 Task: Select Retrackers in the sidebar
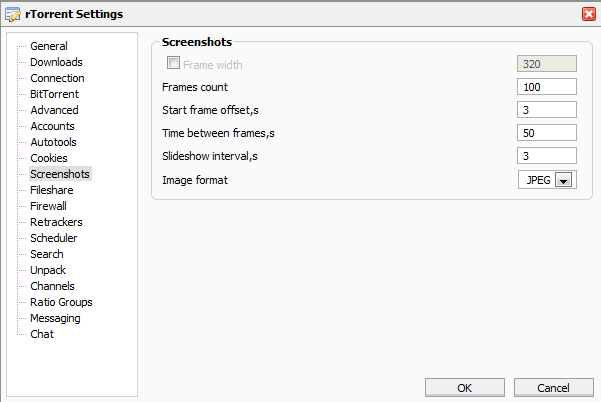[56, 222]
